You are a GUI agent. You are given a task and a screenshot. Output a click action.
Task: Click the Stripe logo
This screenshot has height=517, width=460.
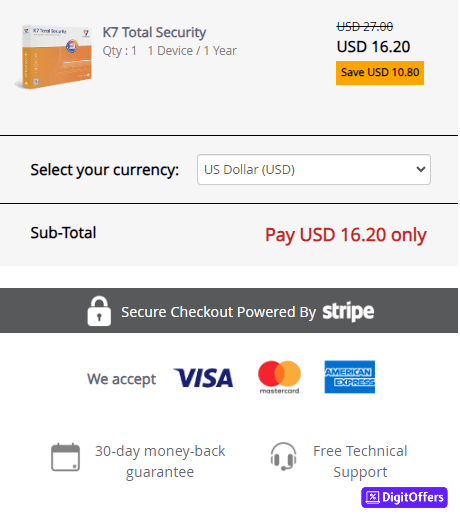click(348, 311)
